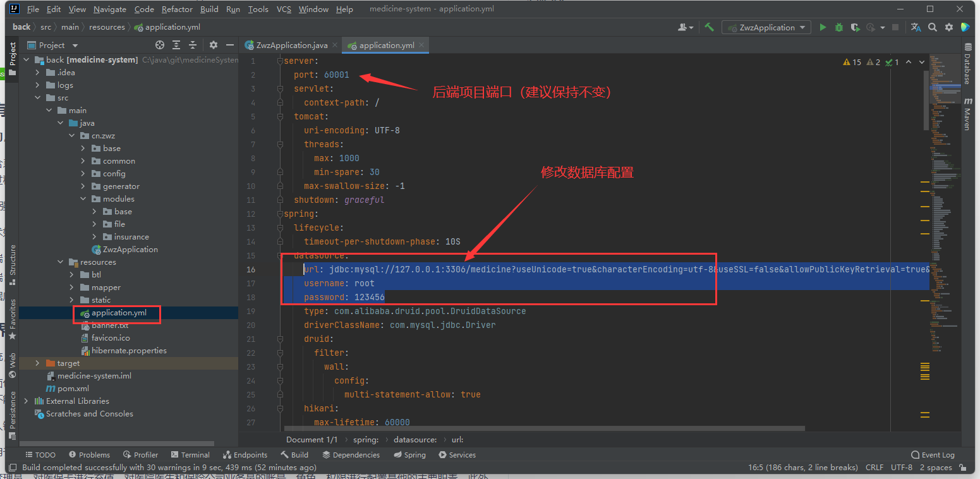Expand the common package

click(83, 161)
